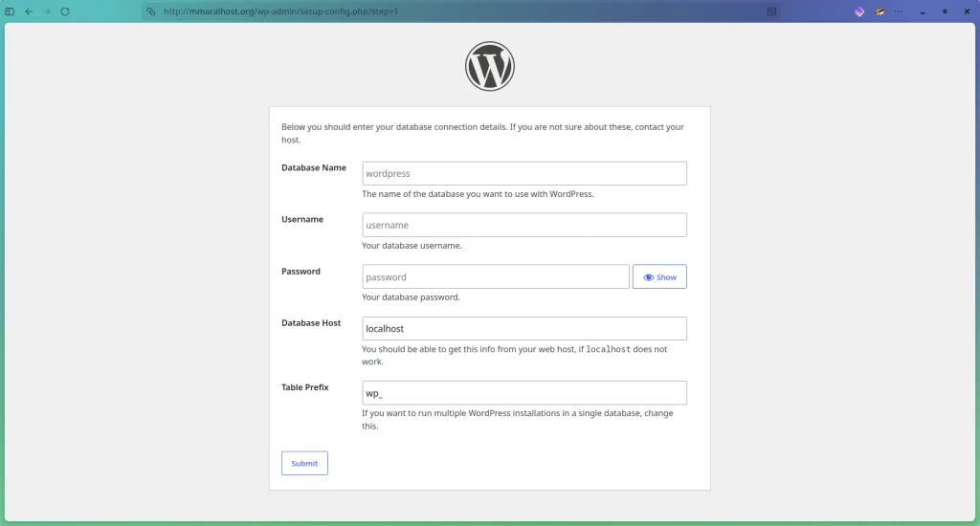Viewport: 980px width, 526px height.
Task: Click the Password label
Action: coord(301,271)
